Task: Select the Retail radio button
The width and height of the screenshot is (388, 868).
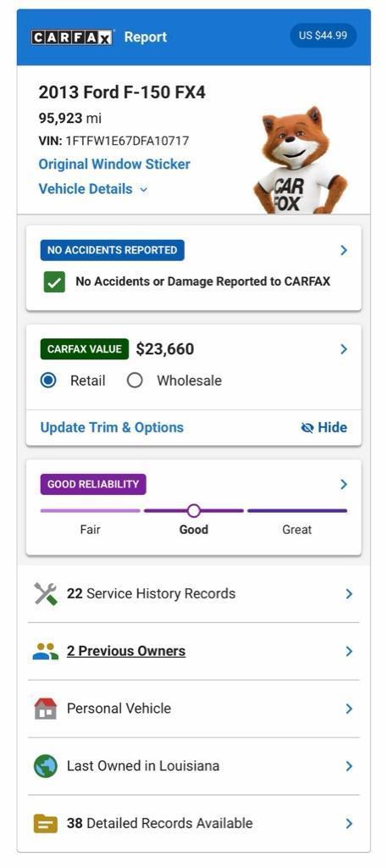Action: (48, 381)
